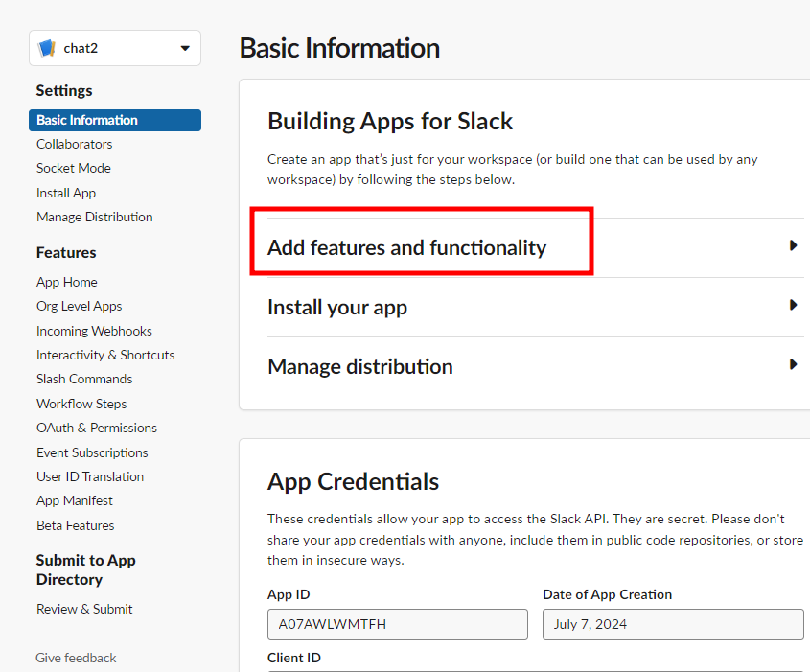The image size is (810, 672).
Task: Go to Install App in sidebar
Action: [66, 193]
